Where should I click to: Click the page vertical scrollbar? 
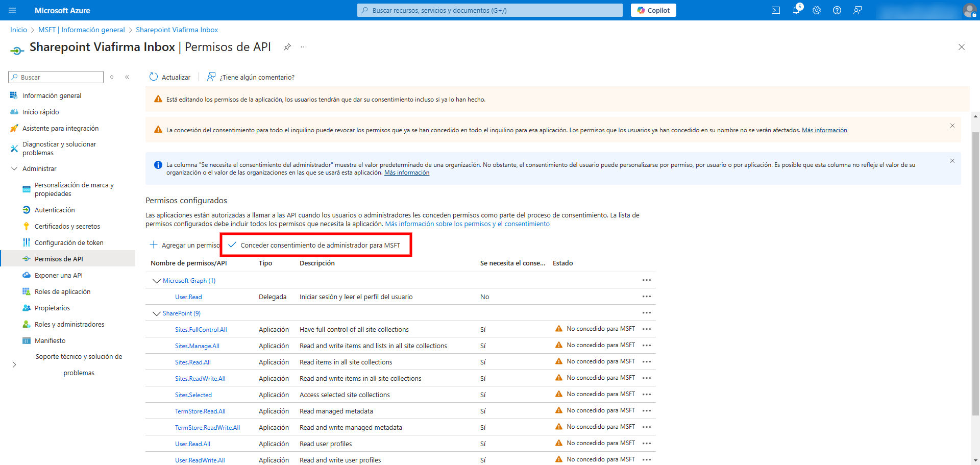975,273
